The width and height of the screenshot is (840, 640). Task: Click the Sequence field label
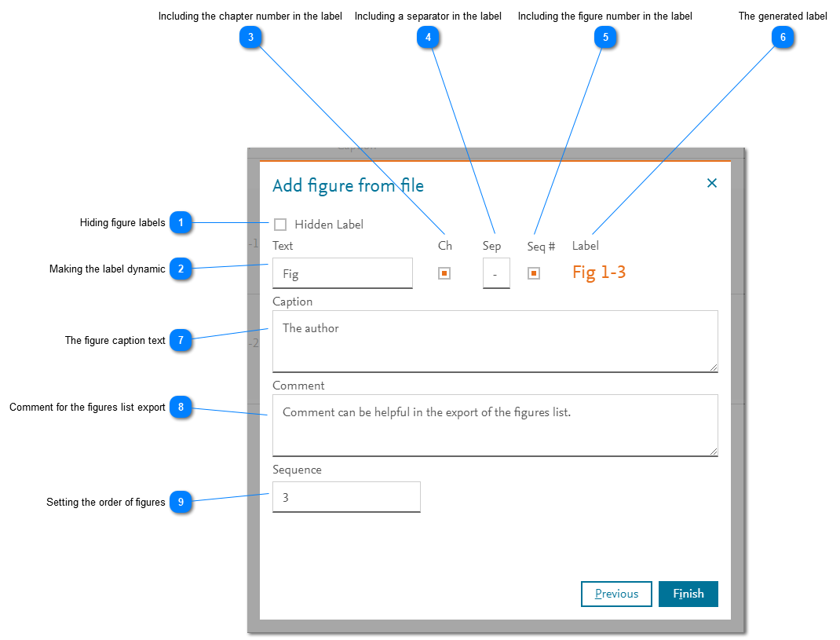click(x=297, y=470)
